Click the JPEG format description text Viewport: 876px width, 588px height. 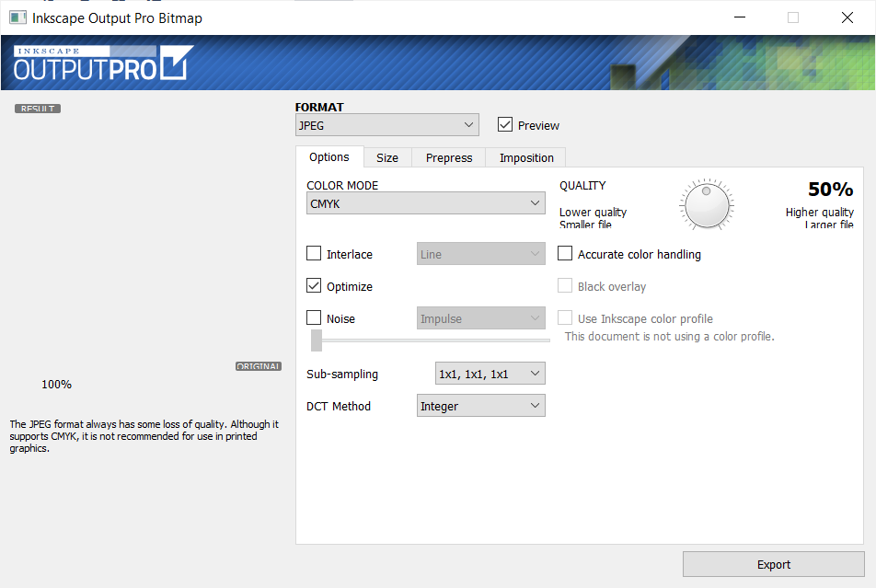click(144, 436)
